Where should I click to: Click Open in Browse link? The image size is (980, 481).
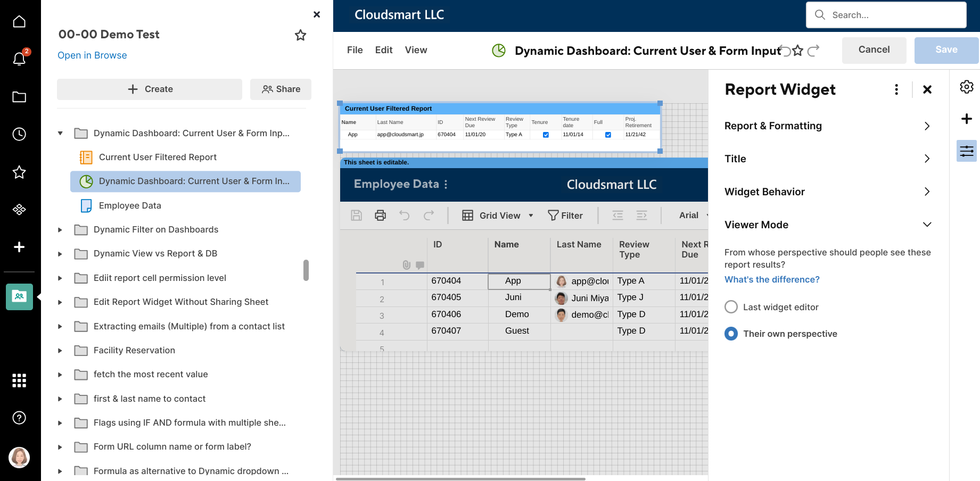92,55
